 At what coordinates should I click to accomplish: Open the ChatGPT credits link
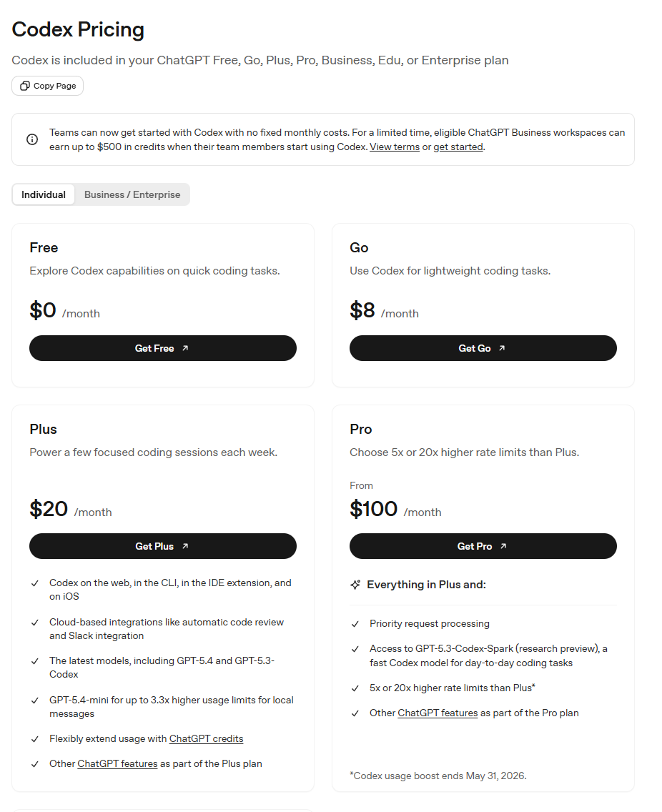(x=206, y=738)
